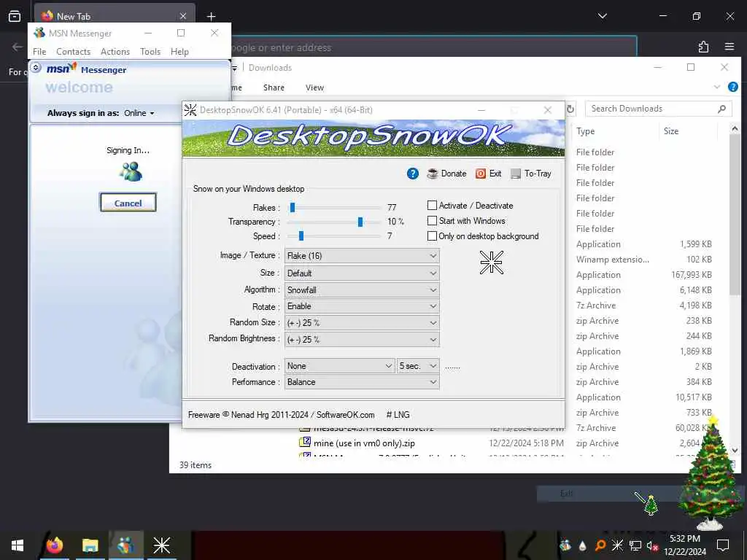Click the New Tab Firefox tab
Image resolution: width=747 pixels, height=560 pixels.
point(115,16)
